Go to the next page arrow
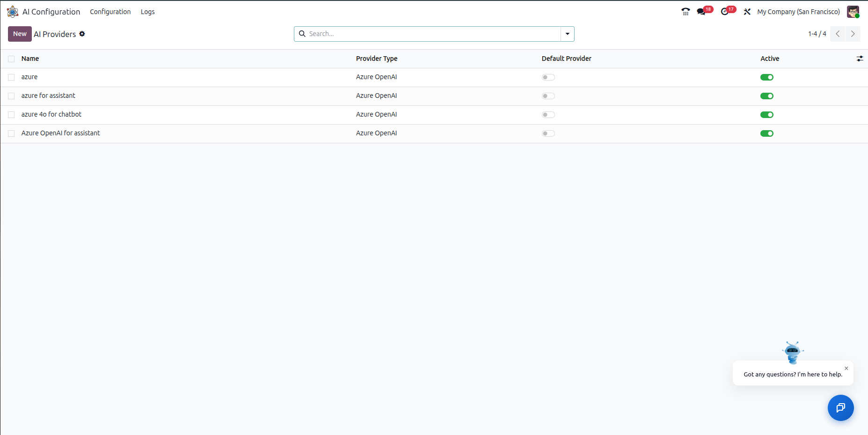 [x=853, y=34]
